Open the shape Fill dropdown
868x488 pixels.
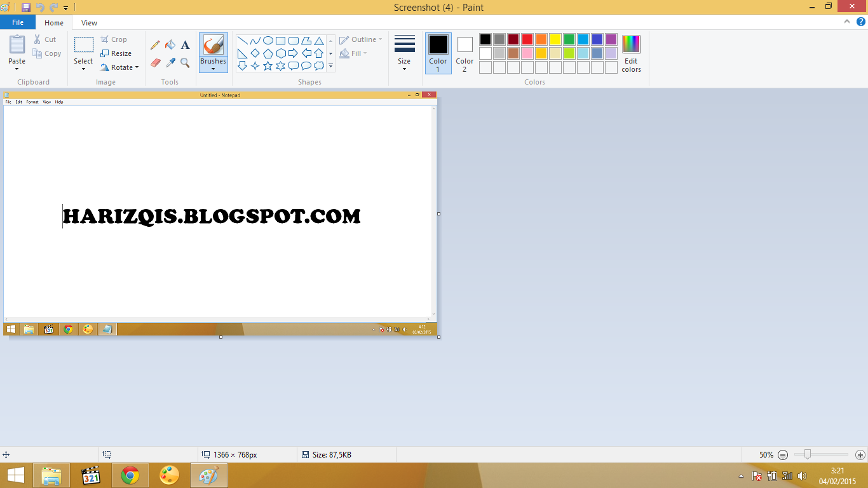353,53
